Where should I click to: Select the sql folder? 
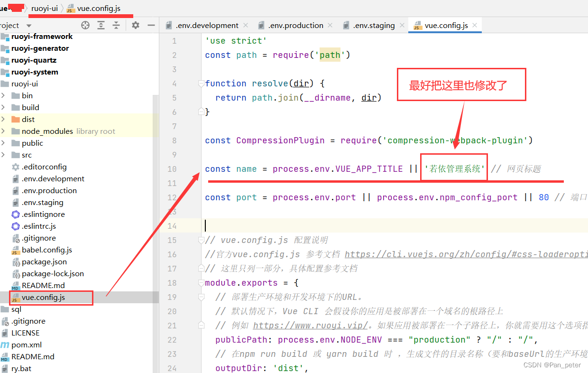pos(16,309)
